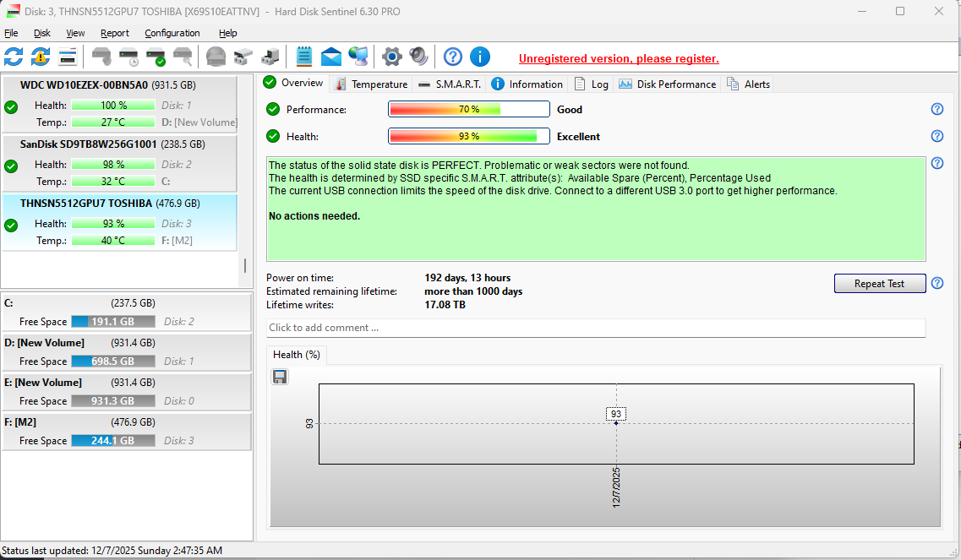
Task: Click the question mark help toolbar icon
Action: 453,57
